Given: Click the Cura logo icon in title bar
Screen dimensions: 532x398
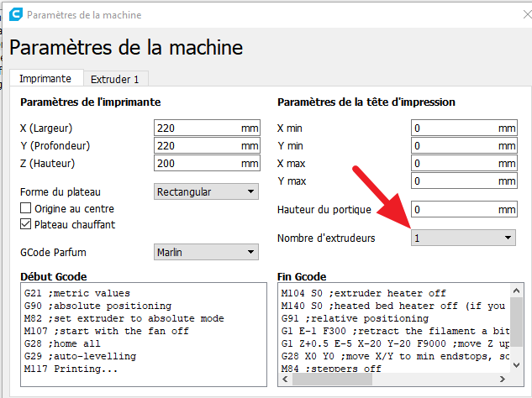Looking at the screenshot, I should click(14, 15).
